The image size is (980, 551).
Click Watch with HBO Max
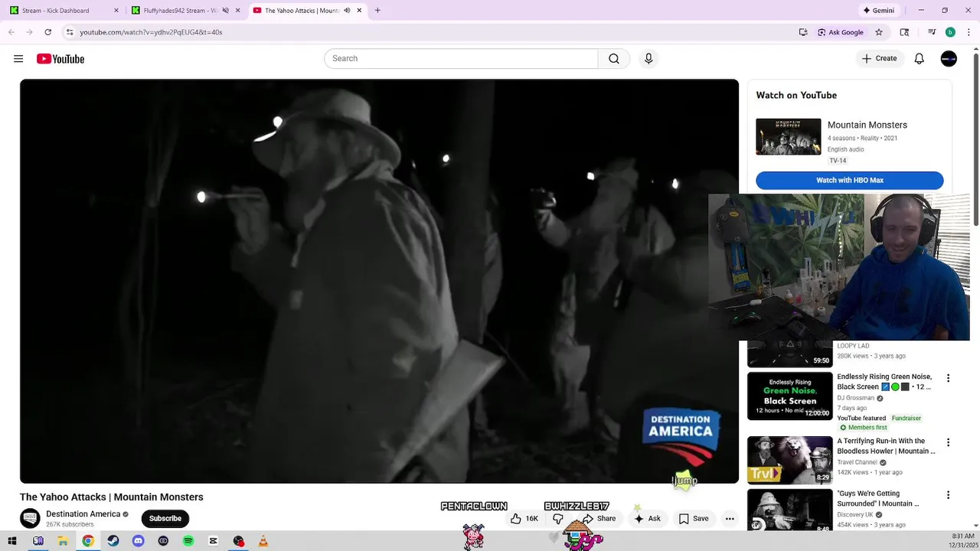click(x=850, y=181)
